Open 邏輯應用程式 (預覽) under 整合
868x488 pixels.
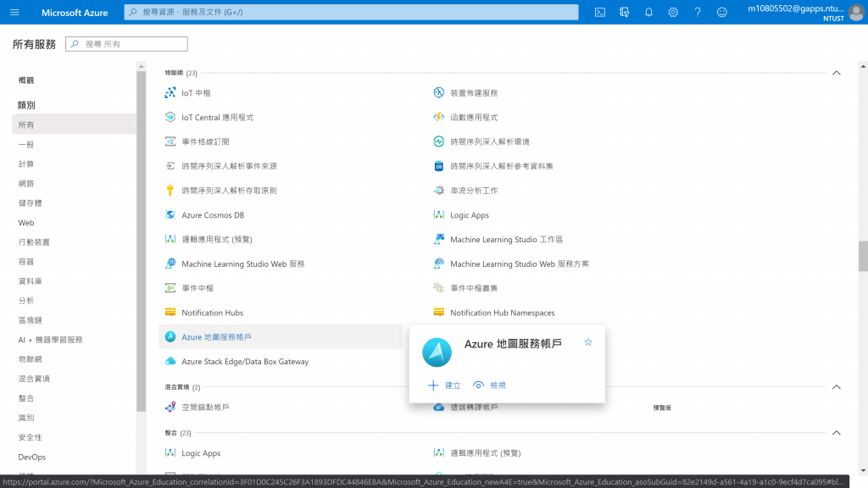[486, 453]
